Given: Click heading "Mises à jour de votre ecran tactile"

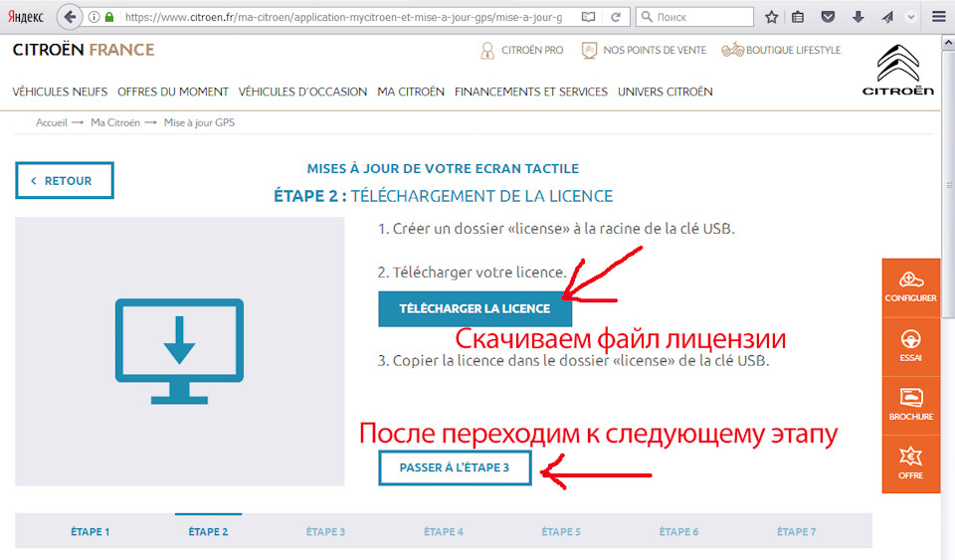Looking at the screenshot, I should 443,169.
